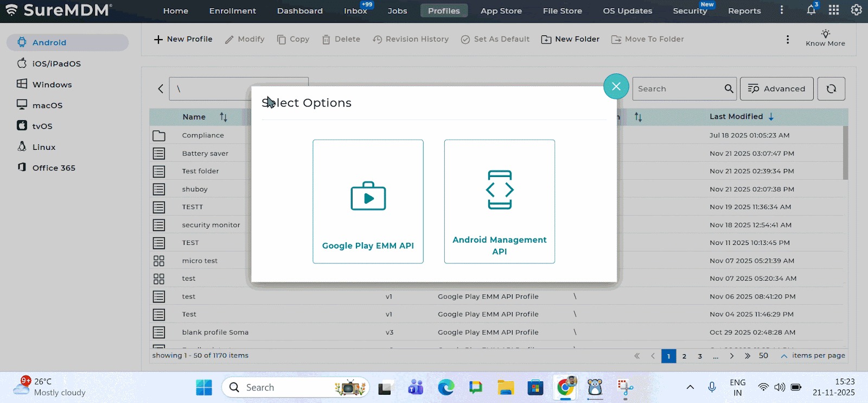Close the Select Options dialog
Viewport: 868px width, 403px height.
616,86
